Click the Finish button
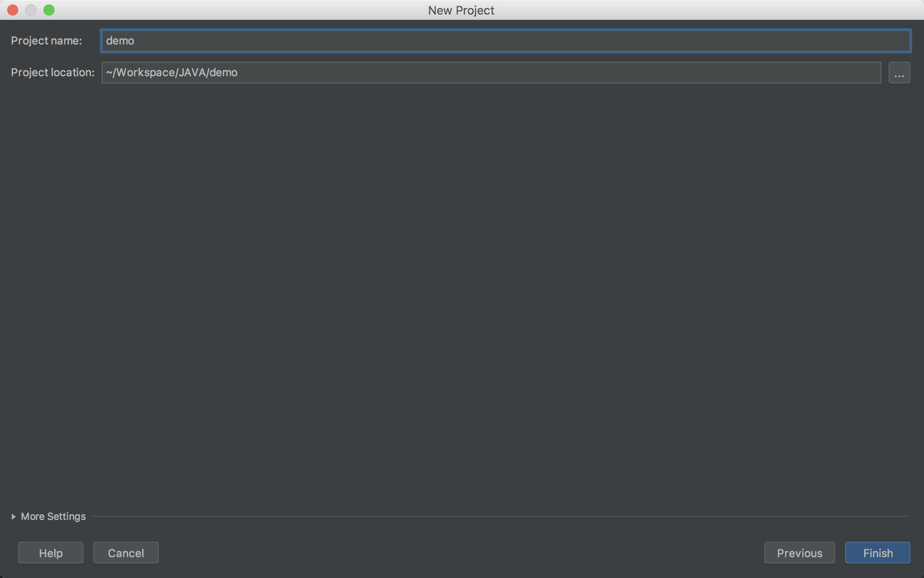 (877, 553)
